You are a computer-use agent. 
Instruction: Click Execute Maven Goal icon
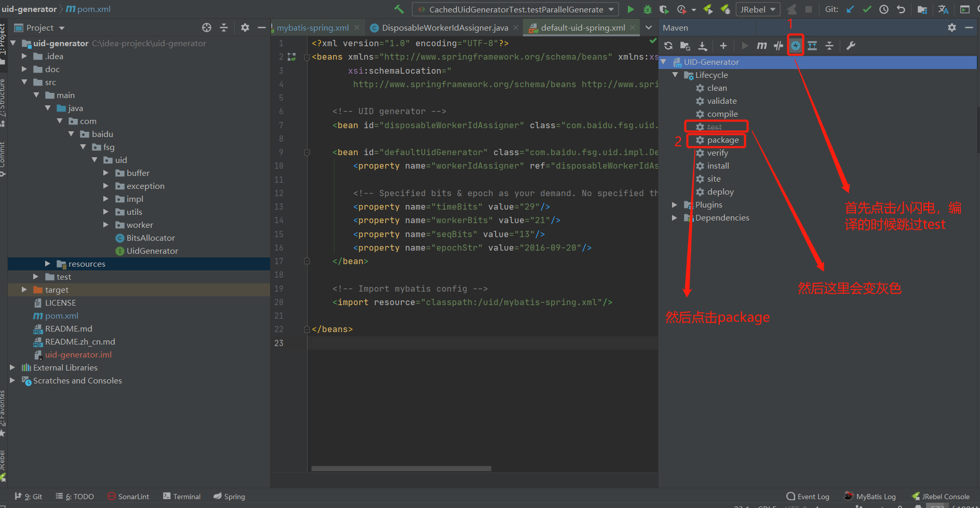point(761,46)
